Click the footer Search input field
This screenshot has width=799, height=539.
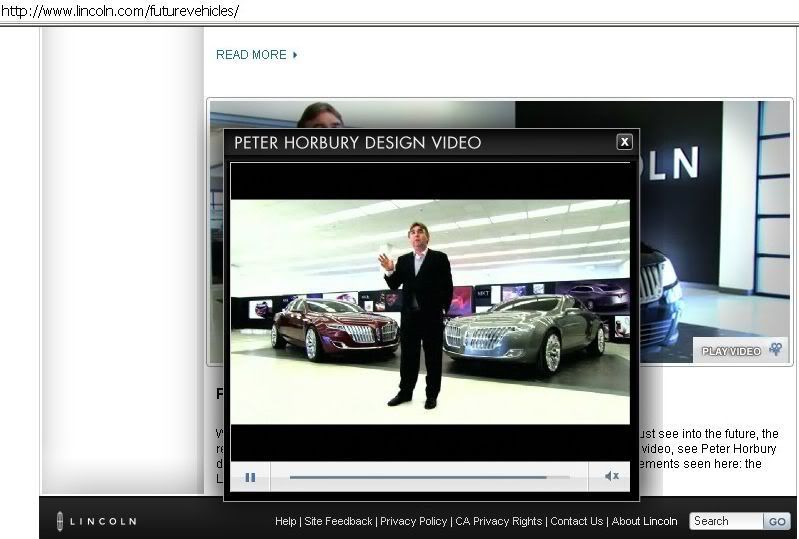(x=727, y=521)
